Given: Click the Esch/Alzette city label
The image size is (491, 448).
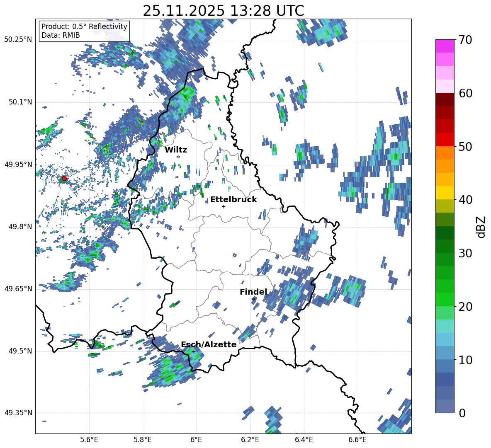Looking at the screenshot, I should (x=209, y=344).
